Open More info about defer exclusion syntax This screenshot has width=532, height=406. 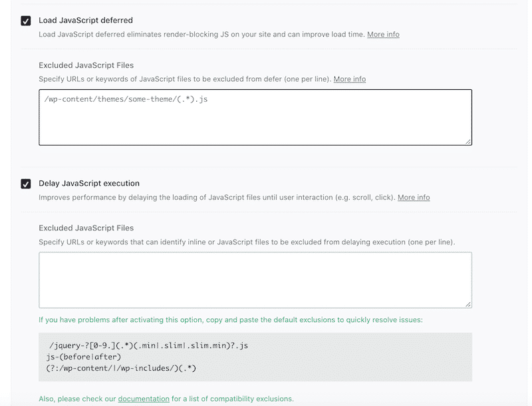[350, 79]
